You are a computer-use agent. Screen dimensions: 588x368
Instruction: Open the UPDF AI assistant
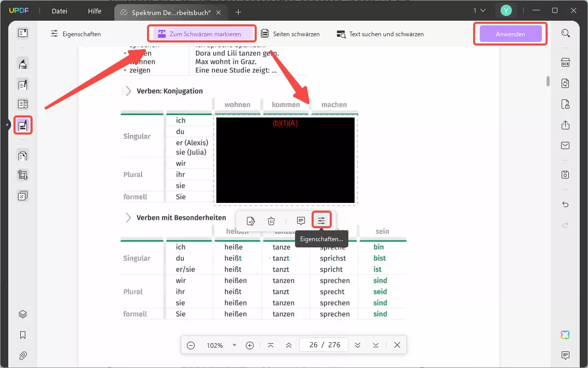coord(566,334)
